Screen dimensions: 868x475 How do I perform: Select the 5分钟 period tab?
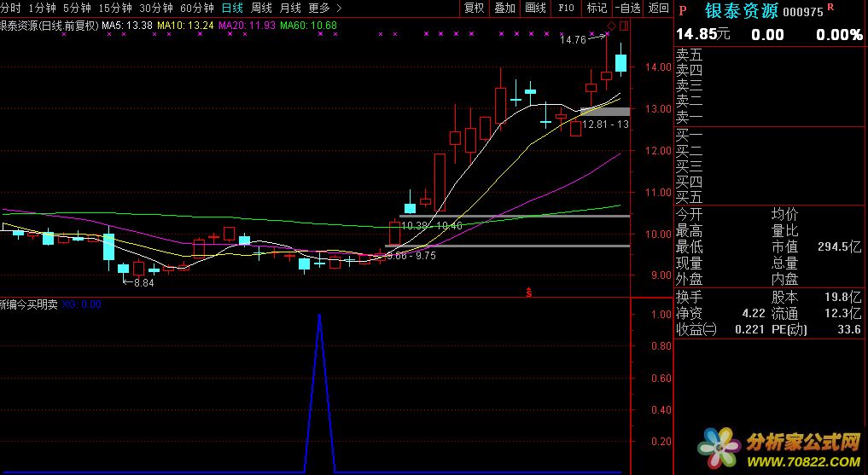77,8
